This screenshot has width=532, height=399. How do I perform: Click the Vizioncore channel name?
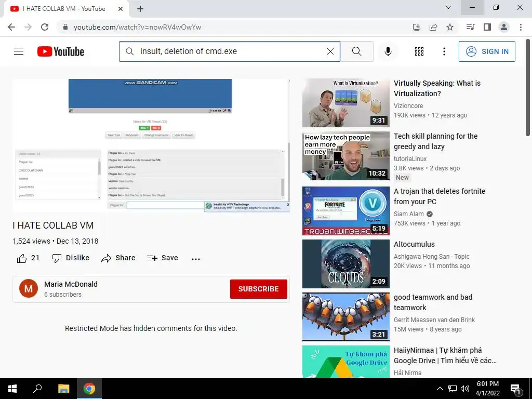pos(408,106)
